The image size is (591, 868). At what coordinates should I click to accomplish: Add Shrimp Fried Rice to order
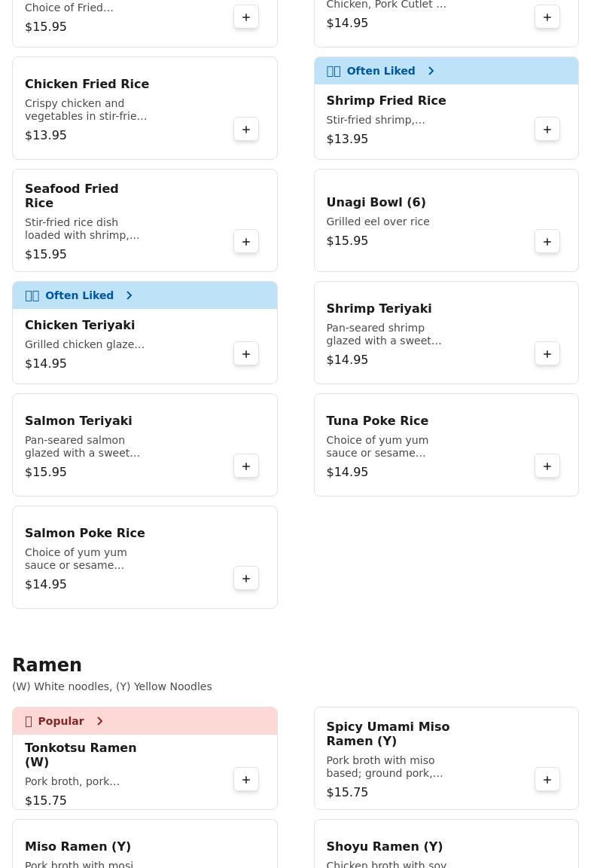(547, 130)
